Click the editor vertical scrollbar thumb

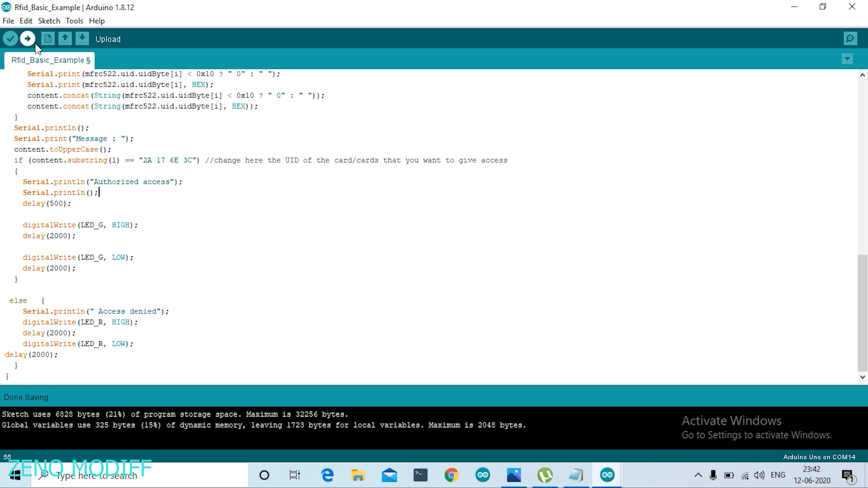pos(863,313)
